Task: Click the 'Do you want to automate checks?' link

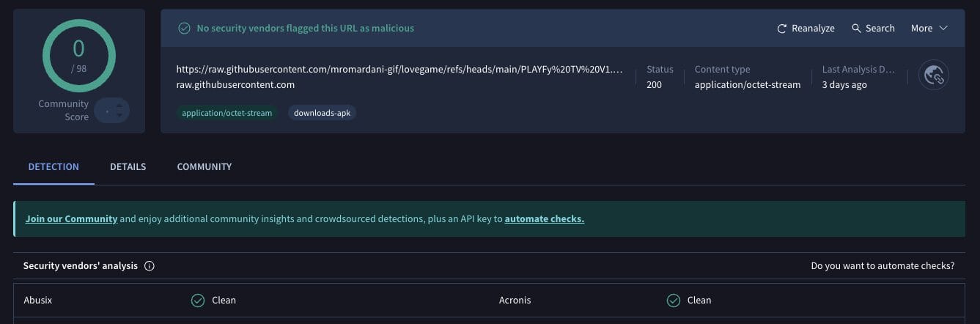Action: coord(883,266)
